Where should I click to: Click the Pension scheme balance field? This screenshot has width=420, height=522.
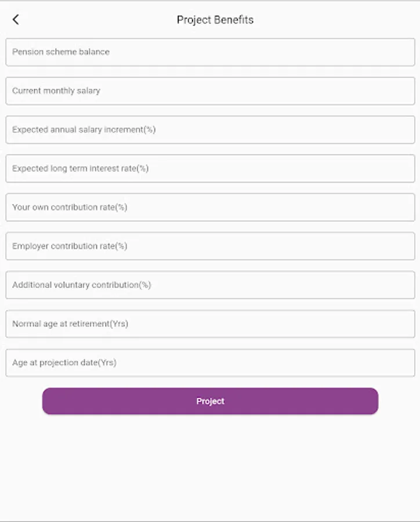coord(210,52)
